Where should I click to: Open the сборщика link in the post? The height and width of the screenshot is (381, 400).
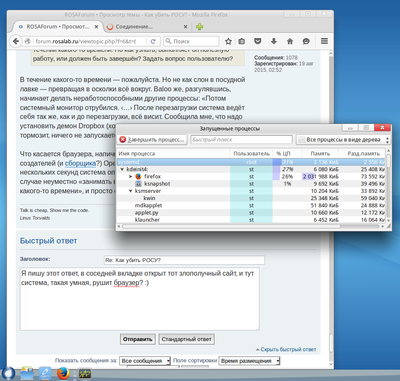[x=80, y=163]
